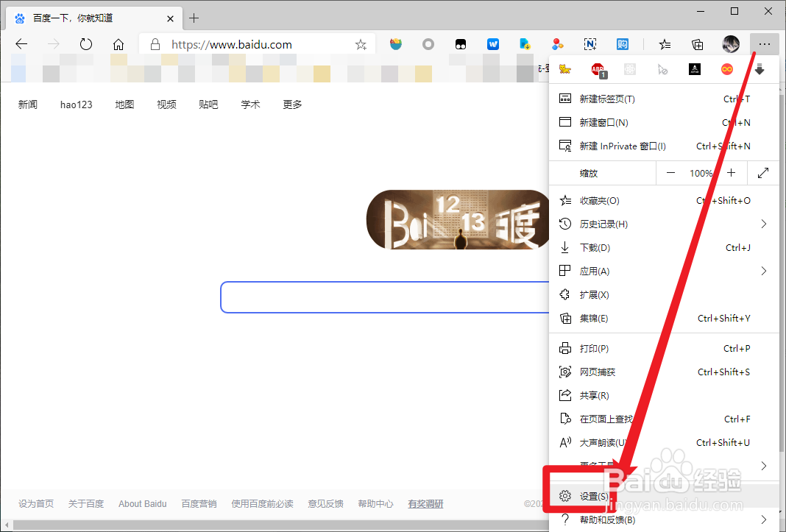Choose 在页面上查找 in the menu
The width and height of the screenshot is (786, 532).
pyautogui.click(x=664, y=419)
